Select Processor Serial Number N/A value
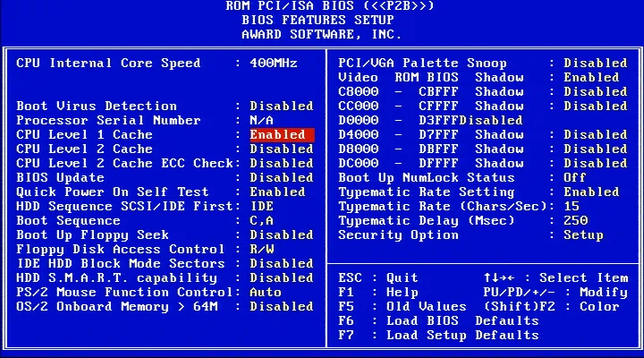 coord(261,121)
